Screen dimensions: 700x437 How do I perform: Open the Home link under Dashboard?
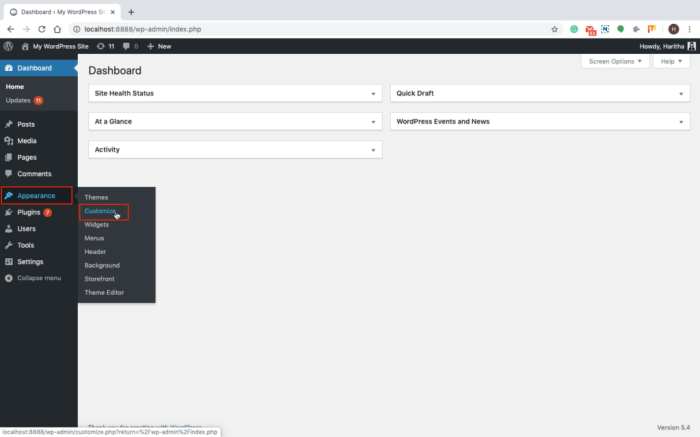click(x=15, y=87)
